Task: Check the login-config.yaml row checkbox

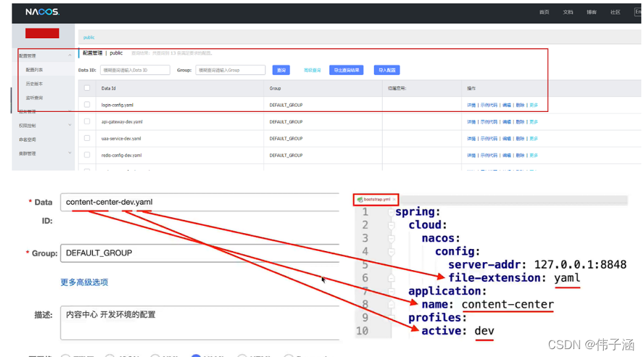Action: pos(87,105)
